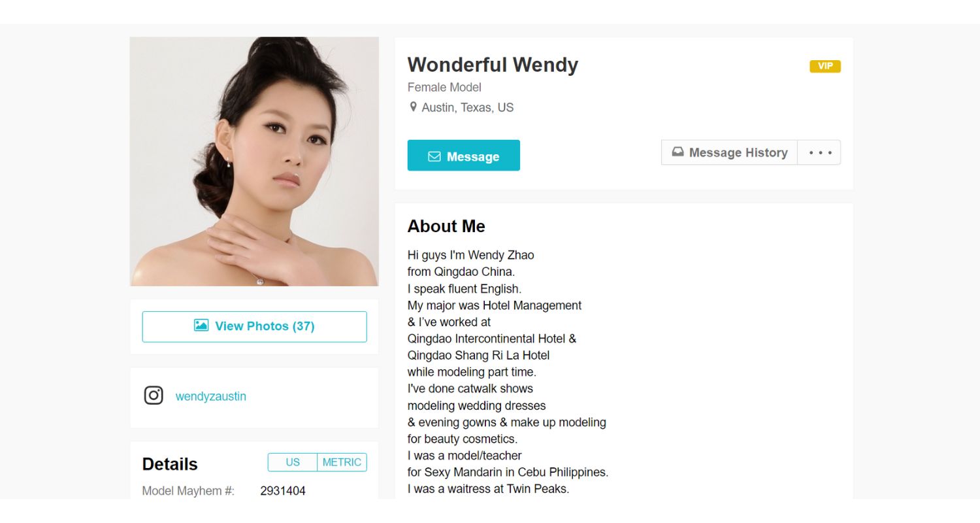Visit the wendyzaustin Instagram link

pos(211,396)
